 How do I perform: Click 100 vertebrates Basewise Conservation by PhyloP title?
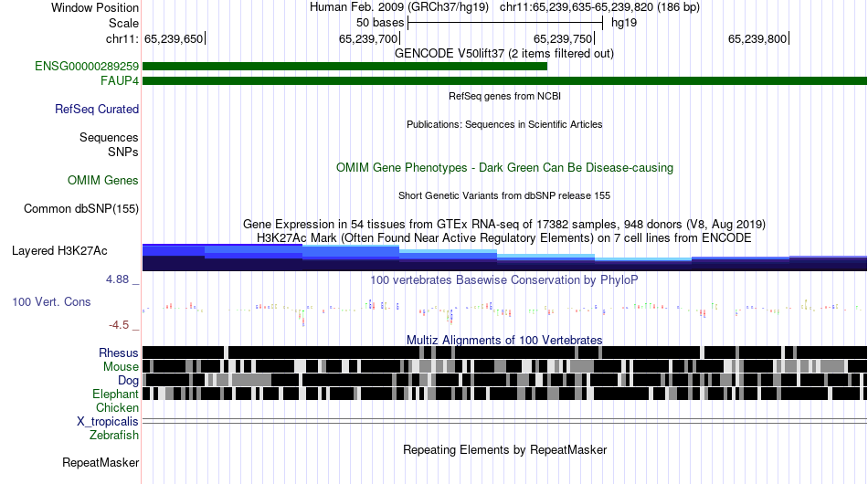(x=504, y=279)
